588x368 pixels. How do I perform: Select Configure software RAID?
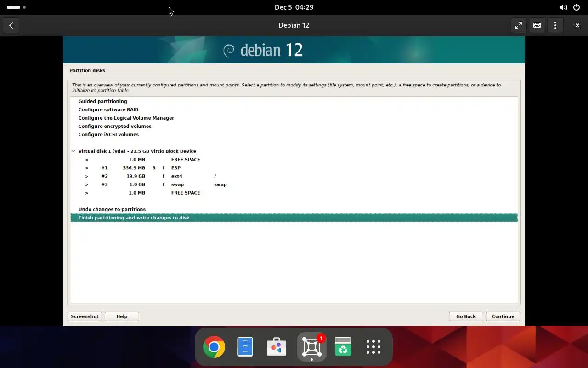coord(294,109)
